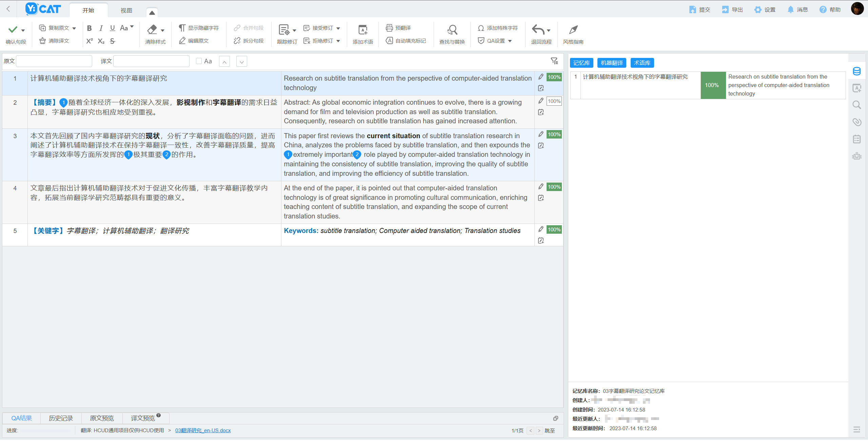Switch to the 视图 tab
868x441 pixels.
pyautogui.click(x=126, y=10)
